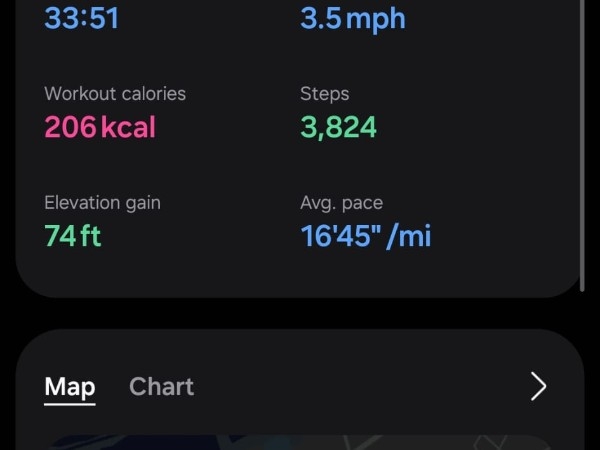Click the mph unit text
600x450 pixels.
click(376, 18)
